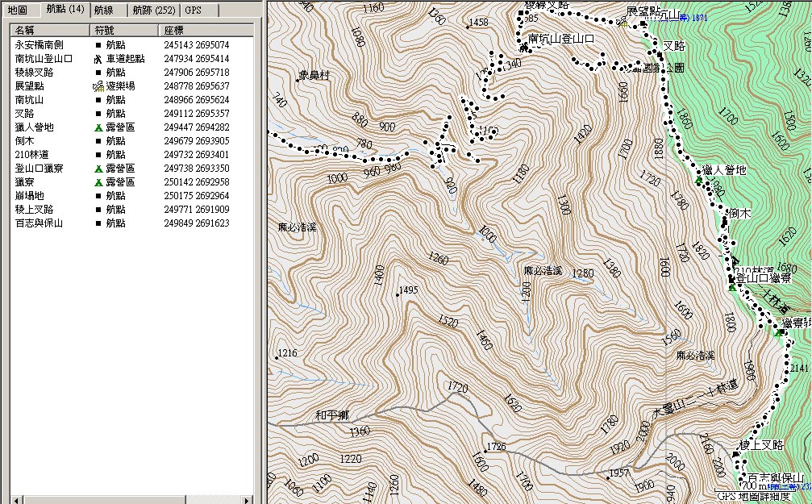This screenshot has width=812, height=504.
Task: Sort list by the 符號 column header
Action: [123, 30]
